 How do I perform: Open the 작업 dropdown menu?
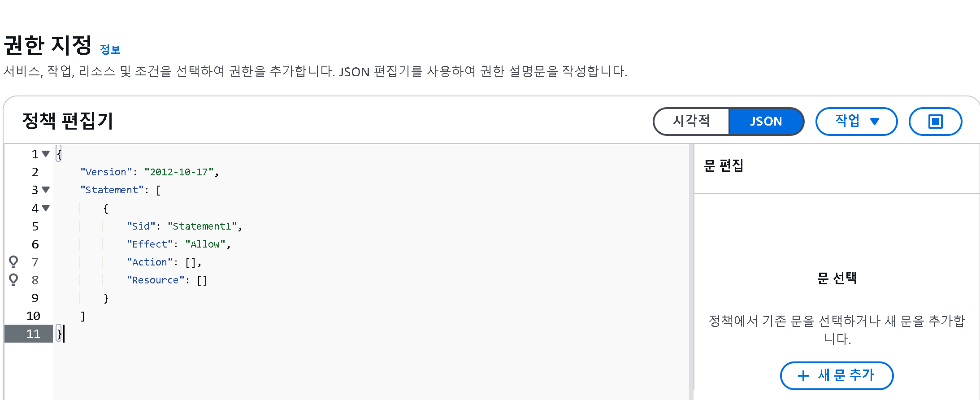[x=856, y=122]
